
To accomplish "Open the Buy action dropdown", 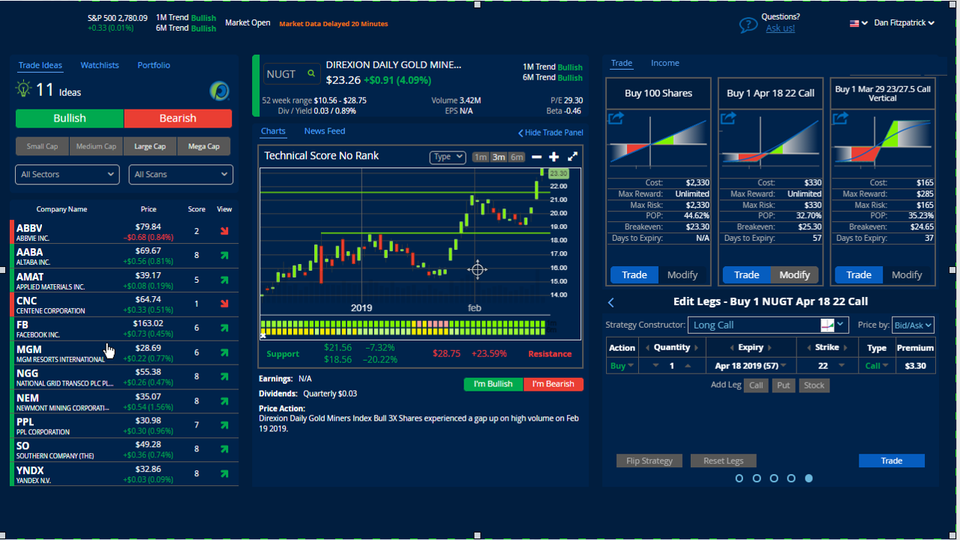I will (621, 366).
